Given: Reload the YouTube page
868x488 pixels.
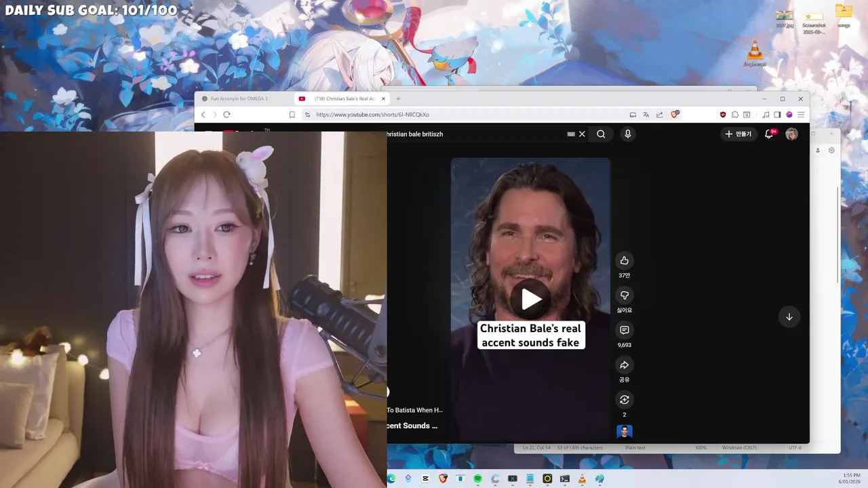Looking at the screenshot, I should tap(226, 115).
